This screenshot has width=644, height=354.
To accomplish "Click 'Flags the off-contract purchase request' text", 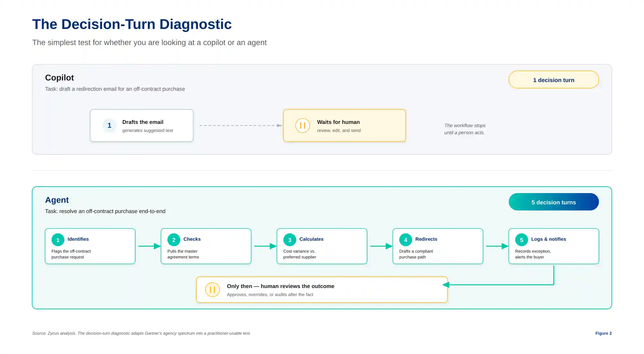I will (71, 254).
